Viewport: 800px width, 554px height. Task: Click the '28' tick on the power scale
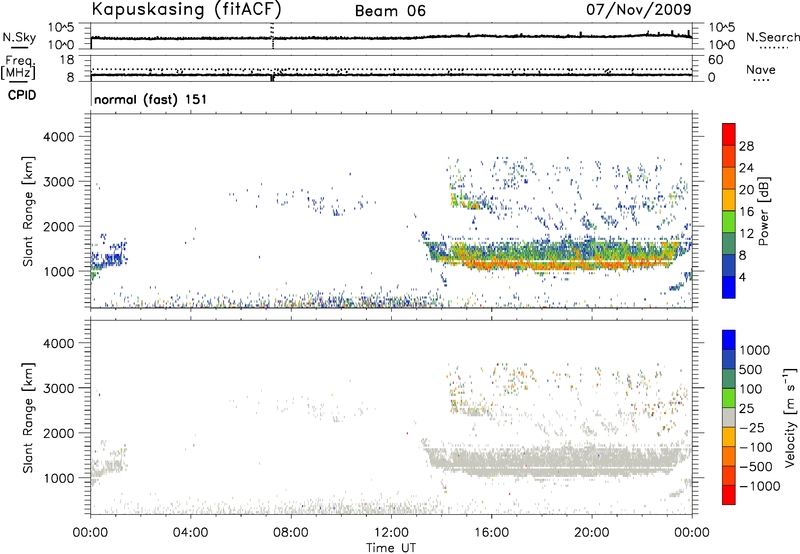pos(746,146)
